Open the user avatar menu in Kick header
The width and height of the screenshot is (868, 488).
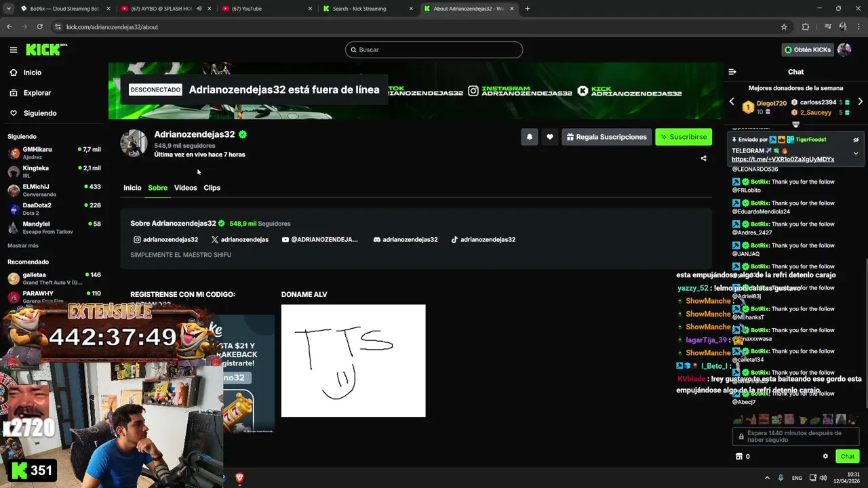pyautogui.click(x=844, y=49)
